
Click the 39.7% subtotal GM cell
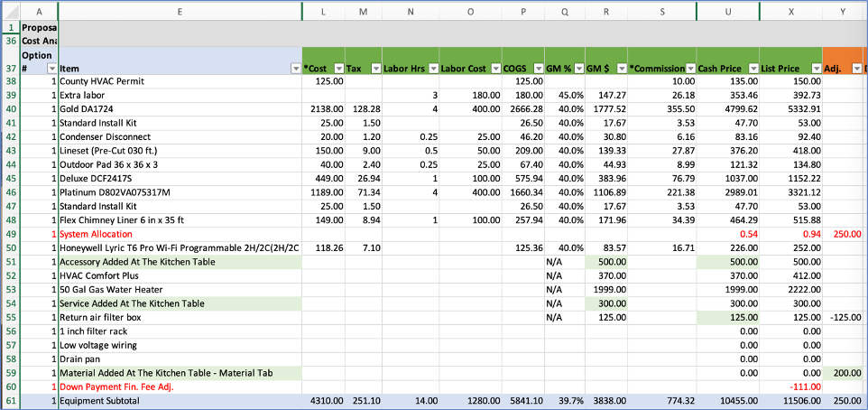[564, 400]
